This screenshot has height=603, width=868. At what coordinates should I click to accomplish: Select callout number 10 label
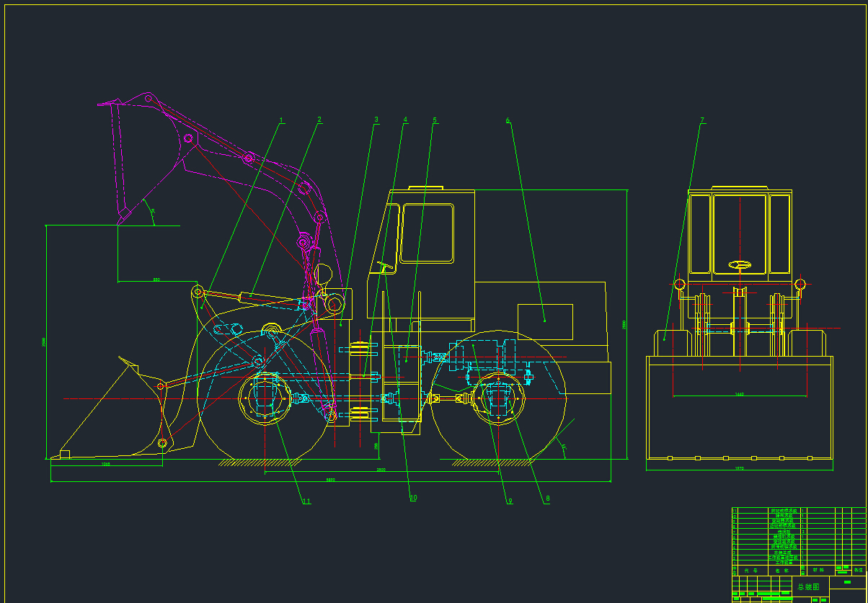(x=413, y=497)
